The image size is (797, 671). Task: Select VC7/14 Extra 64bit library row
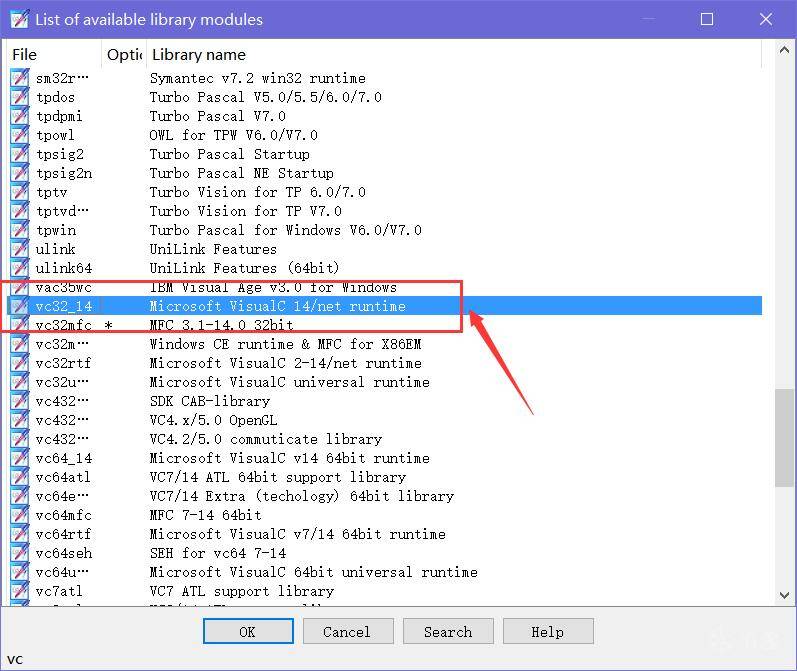(x=301, y=496)
